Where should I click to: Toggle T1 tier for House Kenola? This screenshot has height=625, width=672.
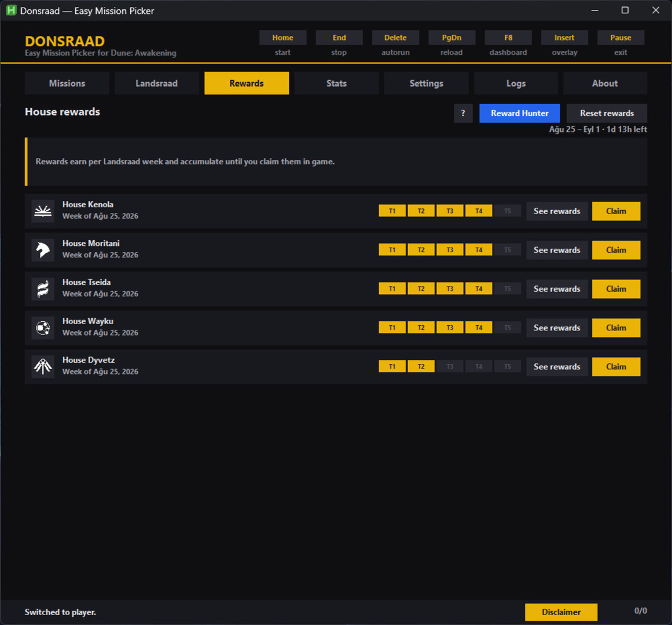click(x=392, y=211)
